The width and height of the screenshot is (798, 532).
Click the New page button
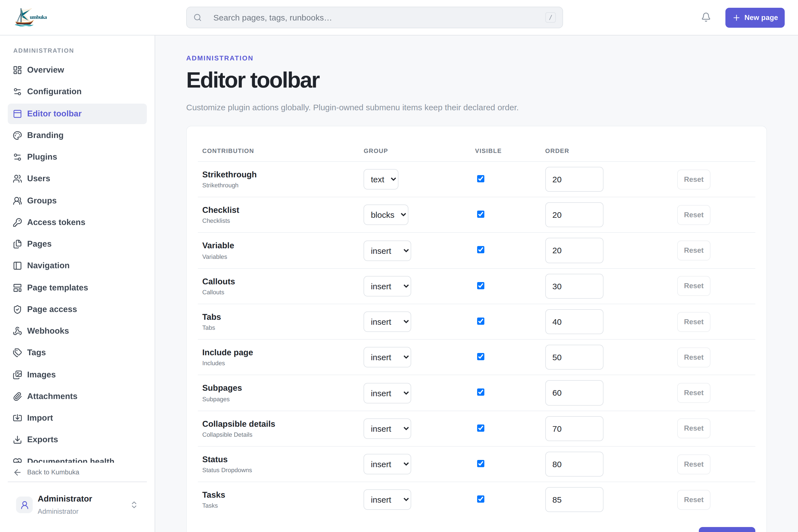click(755, 18)
